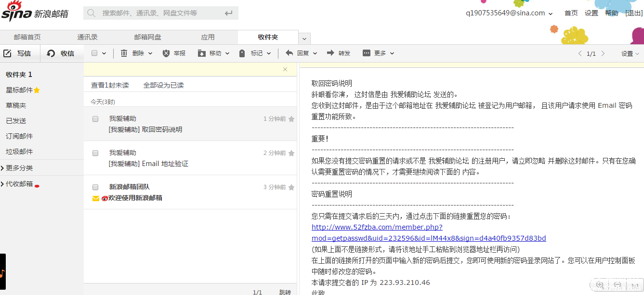
Task: Click the zoom in magnifier icon
Action: [600, 285]
